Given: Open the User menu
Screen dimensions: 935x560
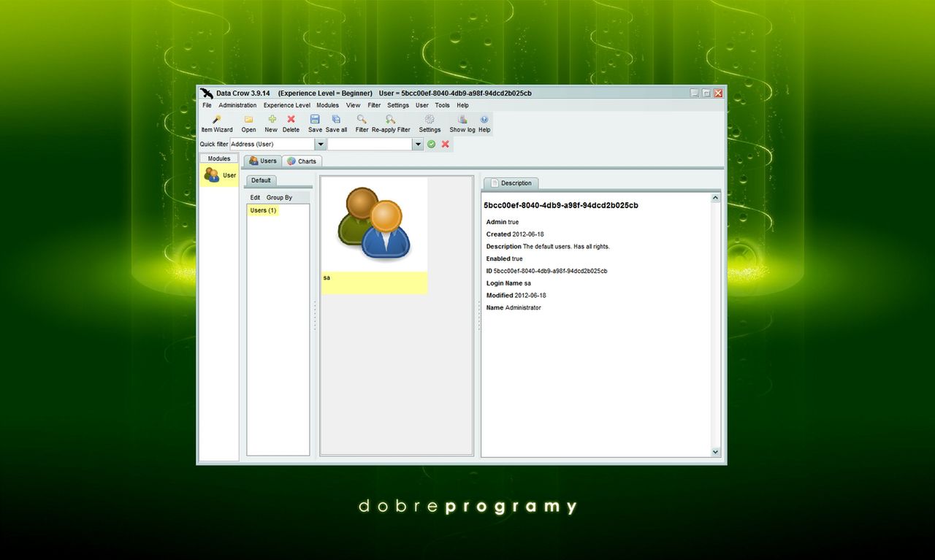Looking at the screenshot, I should click(422, 105).
